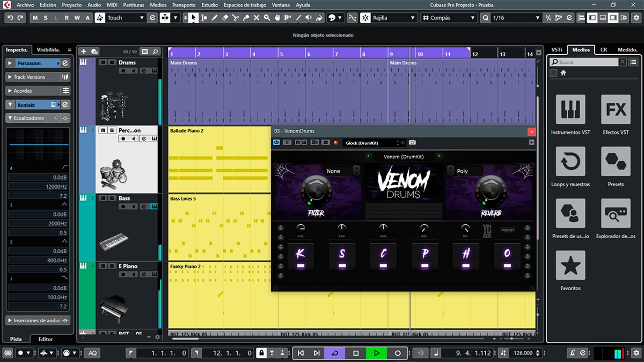The height and width of the screenshot is (362, 644).
Task: Open Instrumentos VST in the Medios rack
Action: [570, 109]
